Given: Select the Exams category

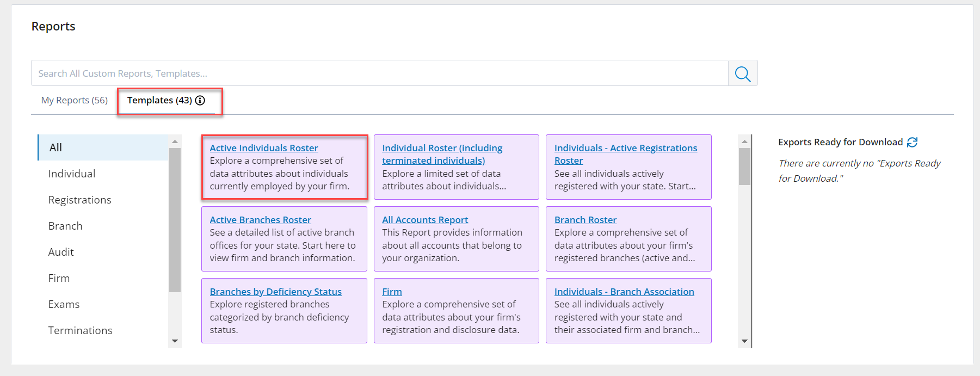Looking at the screenshot, I should [x=64, y=304].
